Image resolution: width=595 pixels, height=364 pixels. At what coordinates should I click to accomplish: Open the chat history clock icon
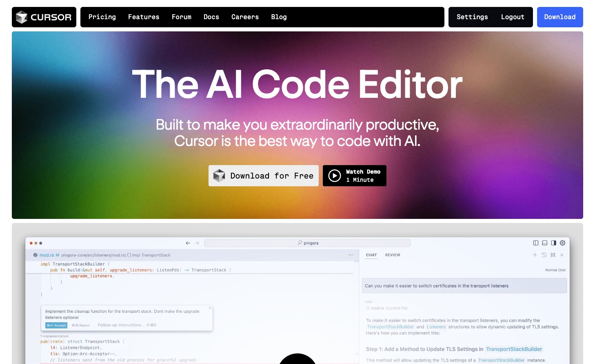pyautogui.click(x=544, y=255)
